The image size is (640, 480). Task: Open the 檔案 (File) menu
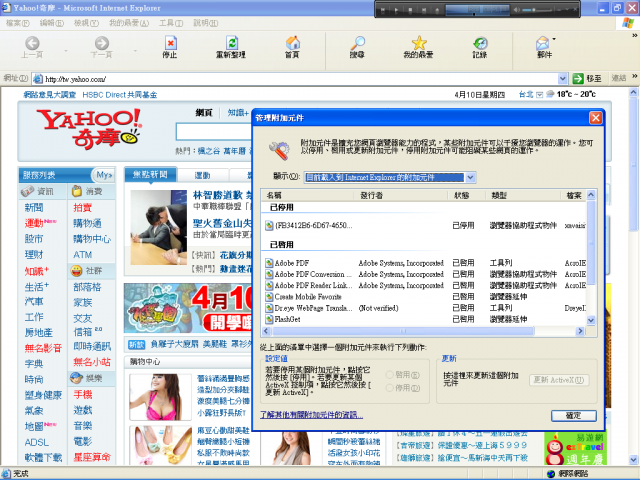click(x=18, y=23)
